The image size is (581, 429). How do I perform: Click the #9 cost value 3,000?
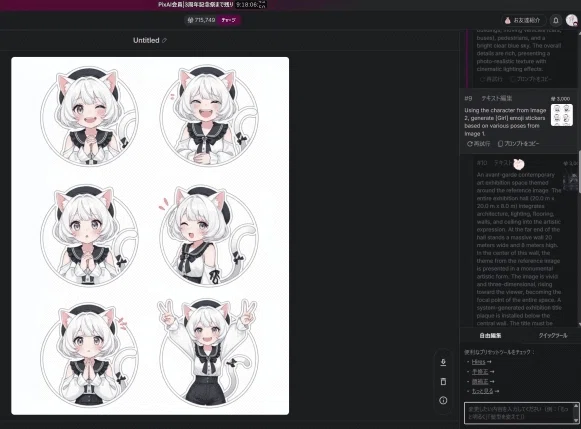(x=560, y=99)
